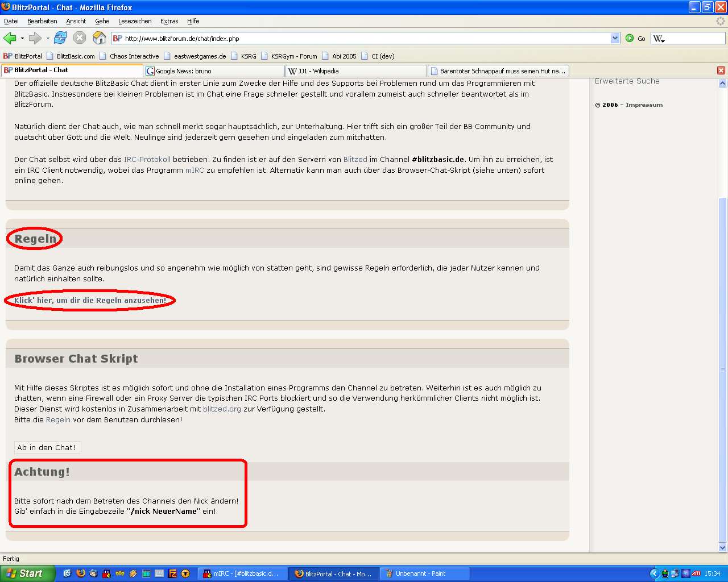Open the Lesezeichen menu
728x582 pixels.
coord(135,21)
